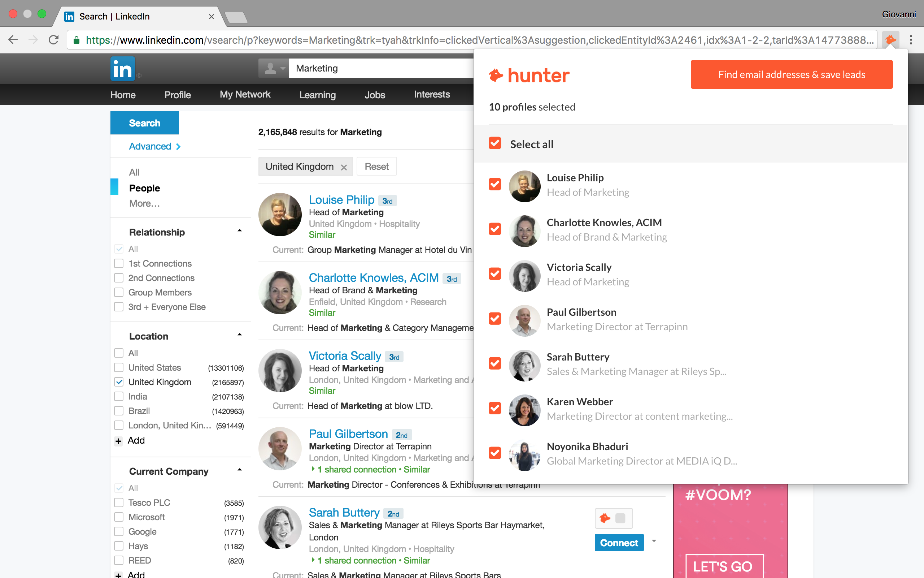This screenshot has height=578, width=924.
Task: Check the Microsoft company filter
Action: click(x=119, y=517)
